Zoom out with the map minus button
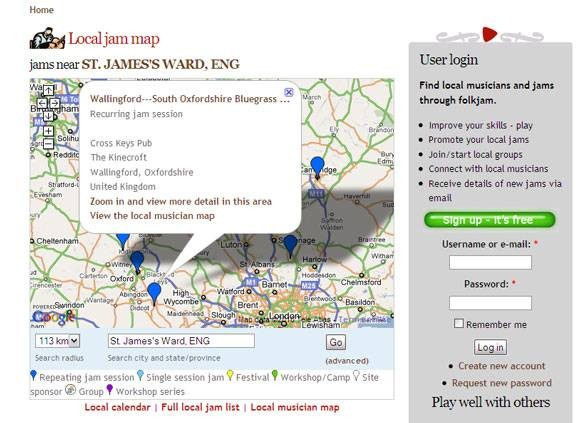The image size is (580, 423). pyautogui.click(x=48, y=143)
